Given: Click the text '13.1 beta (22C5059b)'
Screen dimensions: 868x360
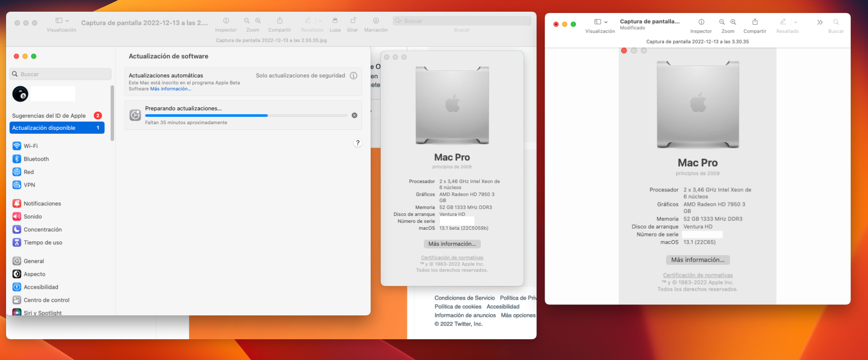Looking at the screenshot, I should 464,228.
